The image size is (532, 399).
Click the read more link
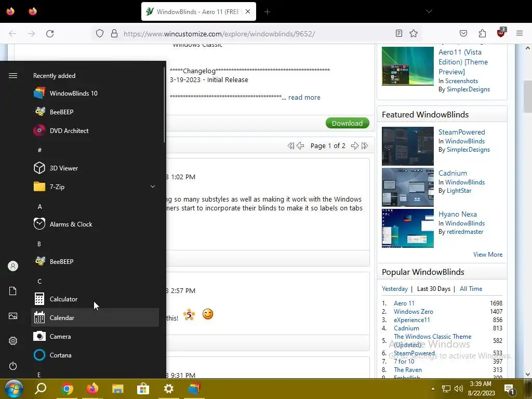pos(304,97)
